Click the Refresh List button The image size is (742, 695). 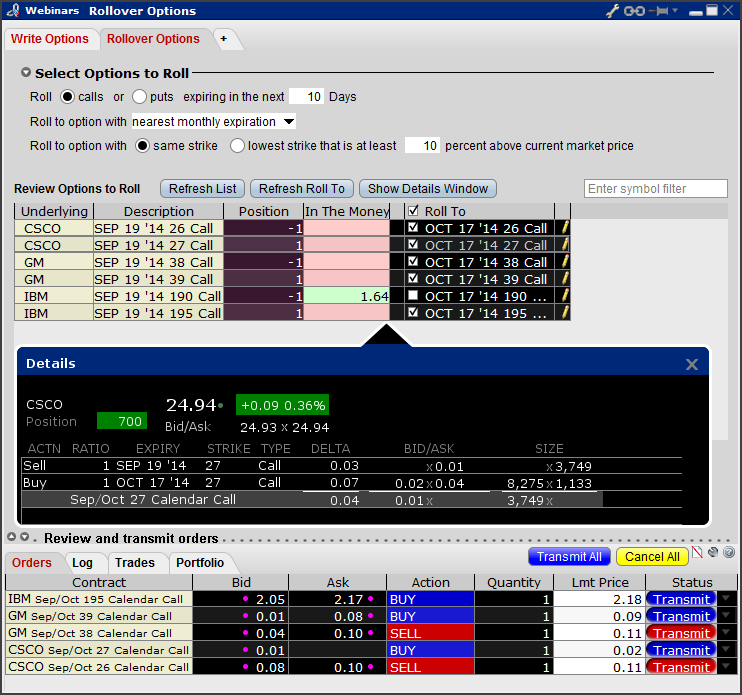[203, 188]
